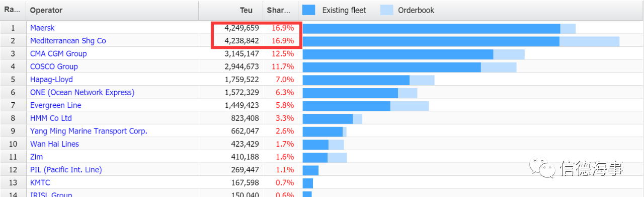The width and height of the screenshot is (644, 197).
Task: Open the Hapag-Lloyd operator link
Action: tap(51, 80)
